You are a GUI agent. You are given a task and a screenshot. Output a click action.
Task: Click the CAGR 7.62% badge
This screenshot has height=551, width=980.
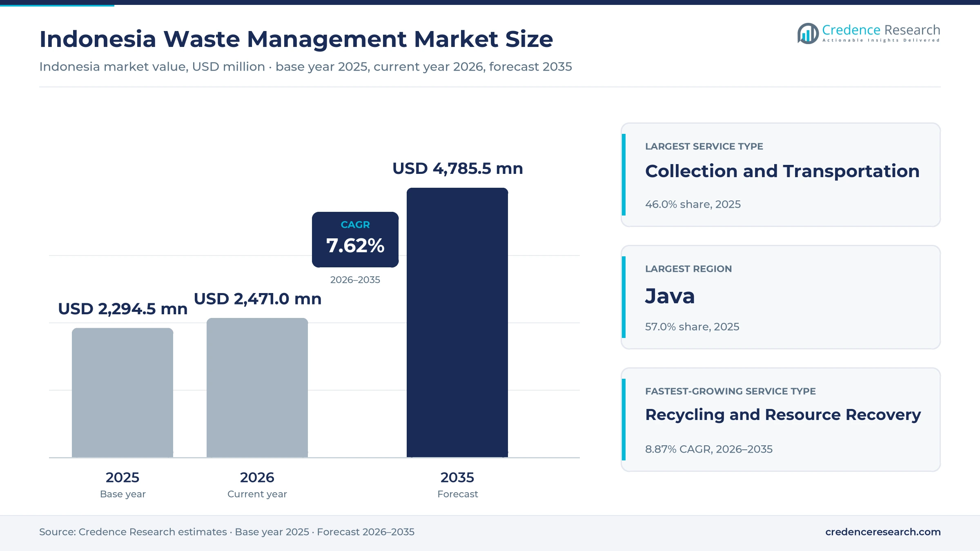coord(355,240)
